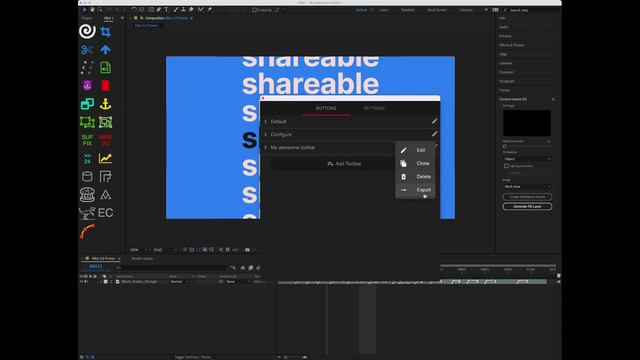The image size is (640, 360).
Task: Choose Edit from the context menu
Action: 415,150
